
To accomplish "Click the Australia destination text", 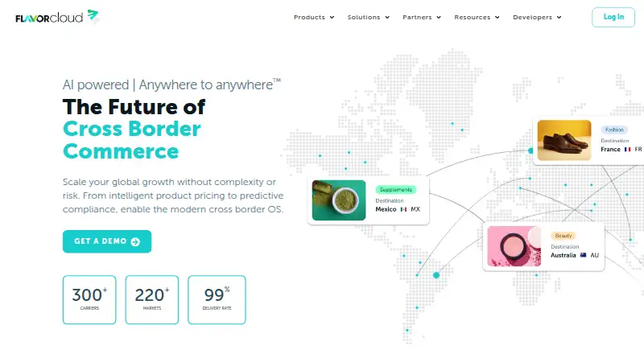I will (x=563, y=255).
